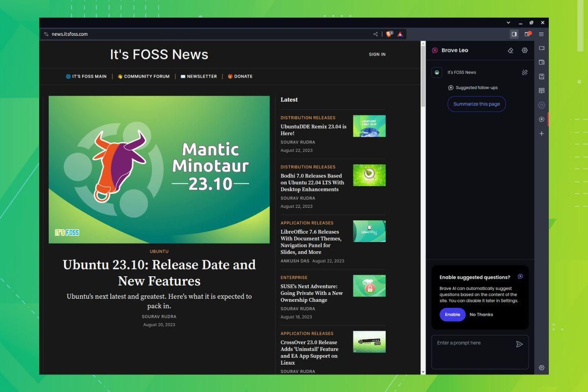Open Leo settings using the gear icon

click(524, 50)
